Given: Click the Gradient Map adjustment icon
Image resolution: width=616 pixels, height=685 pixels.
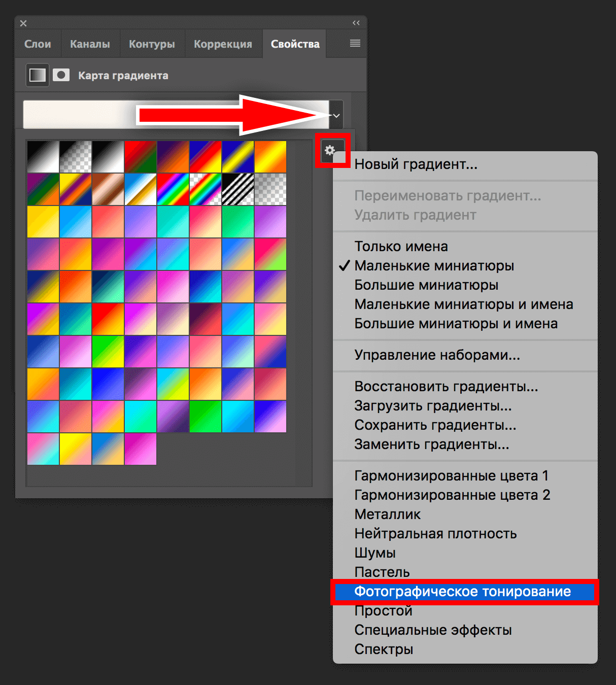Looking at the screenshot, I should point(37,75).
